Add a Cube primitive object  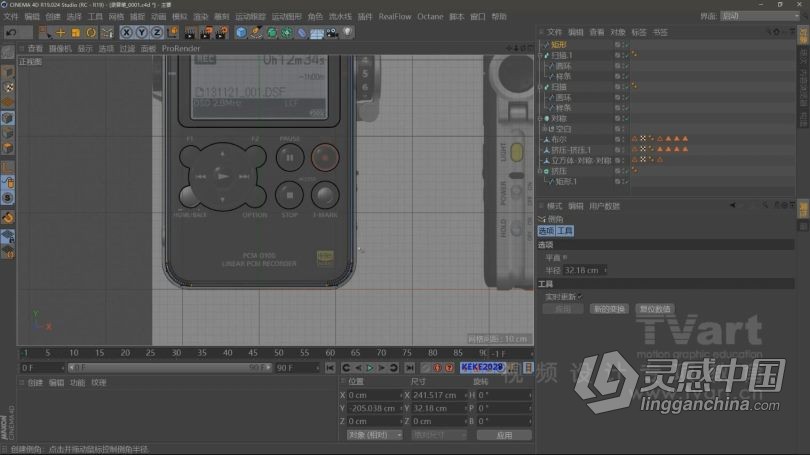click(241, 33)
